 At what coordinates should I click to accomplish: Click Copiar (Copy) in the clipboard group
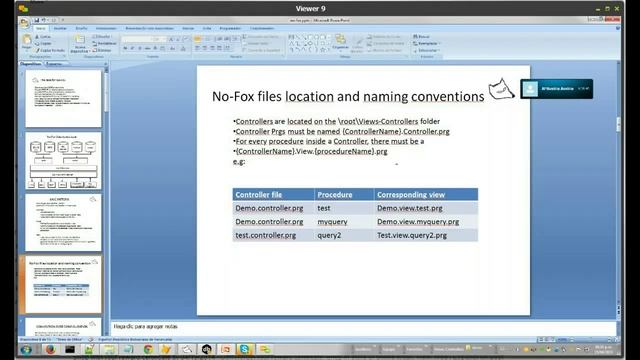tap(43, 43)
